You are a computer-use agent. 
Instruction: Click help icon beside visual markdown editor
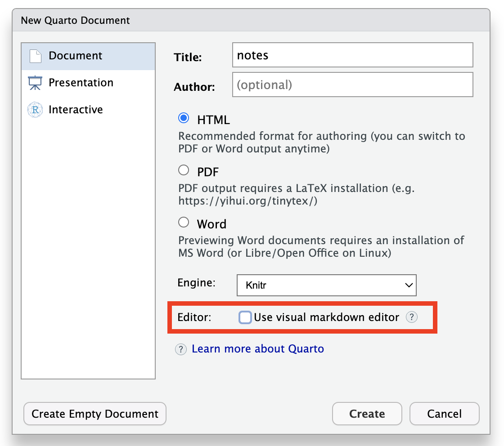coord(411,317)
